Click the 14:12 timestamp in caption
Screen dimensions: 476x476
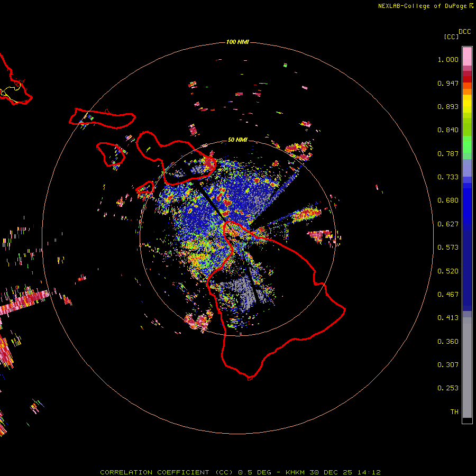click(369, 472)
